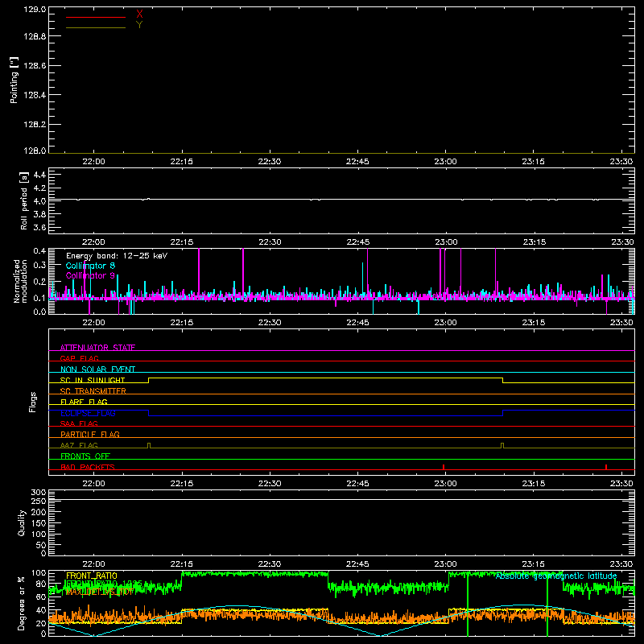644x644 pixels.
Task: Select the SAA_FLAG label
Action: tap(79, 423)
